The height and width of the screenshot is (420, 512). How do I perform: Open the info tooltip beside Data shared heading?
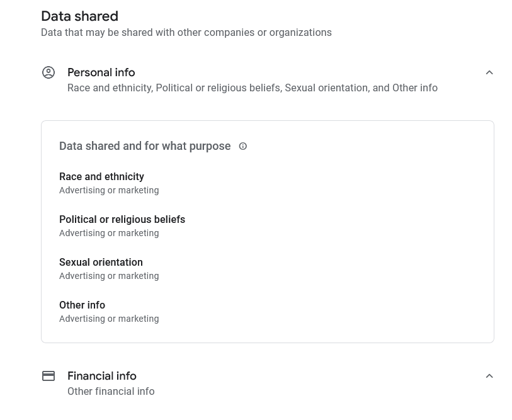242,146
